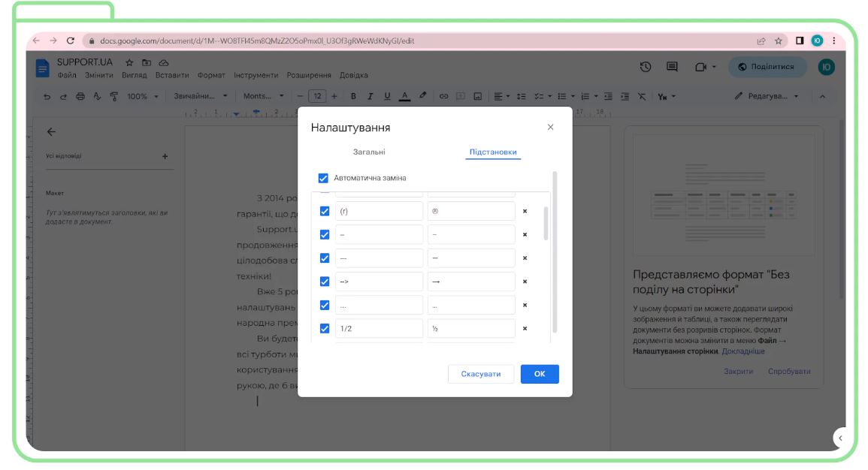Delete the (r) substitution row
Viewport: 868px width, 470px height.
click(525, 211)
